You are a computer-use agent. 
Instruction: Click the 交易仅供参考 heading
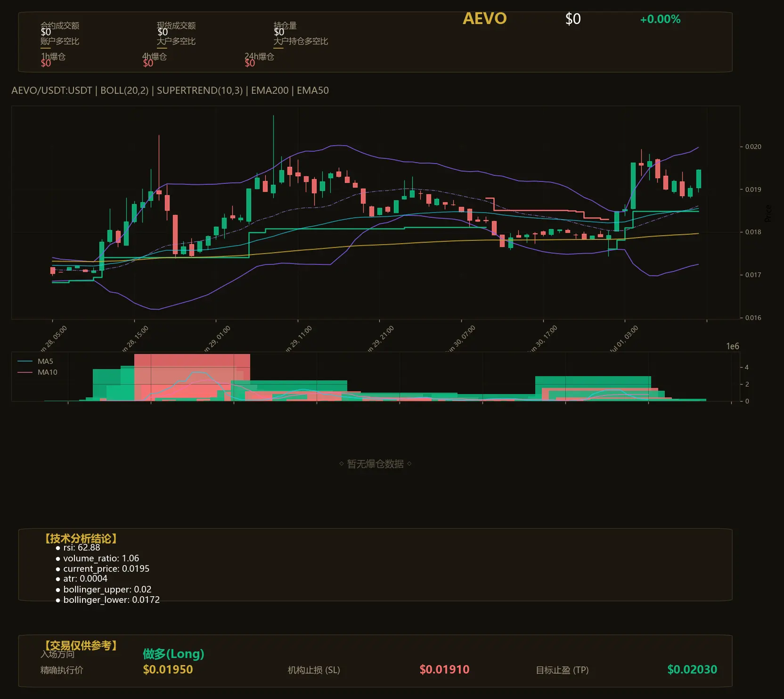(x=80, y=645)
